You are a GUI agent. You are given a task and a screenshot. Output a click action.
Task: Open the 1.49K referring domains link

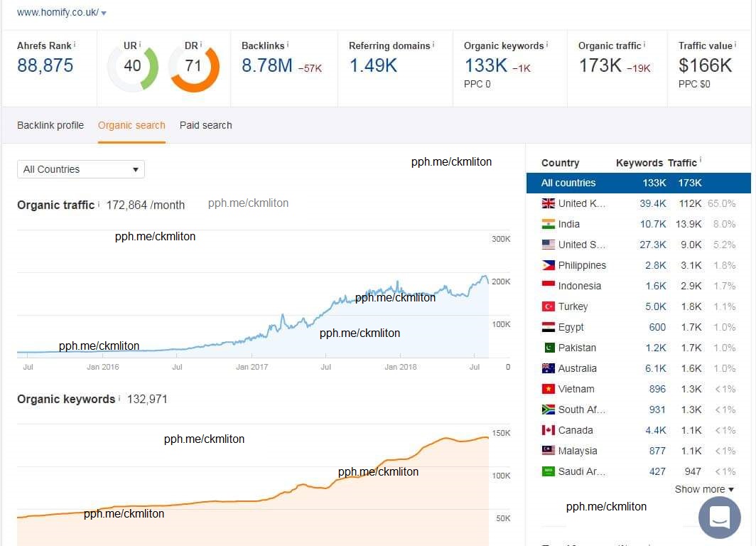(373, 66)
